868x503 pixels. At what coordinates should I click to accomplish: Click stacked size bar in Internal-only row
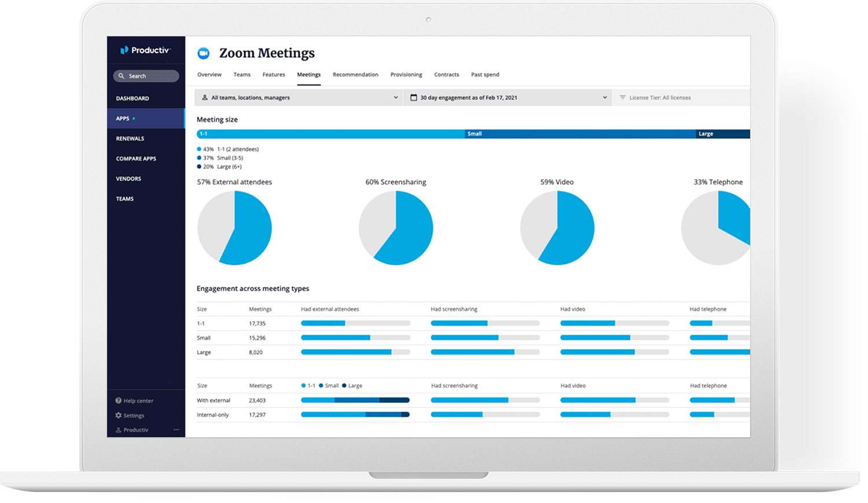point(355,415)
